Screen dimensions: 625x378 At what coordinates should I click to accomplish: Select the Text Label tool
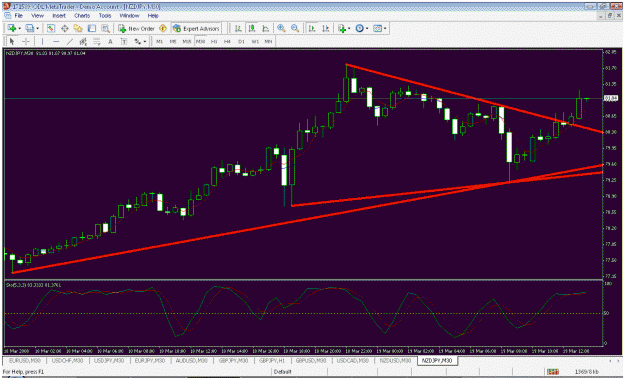(x=124, y=41)
